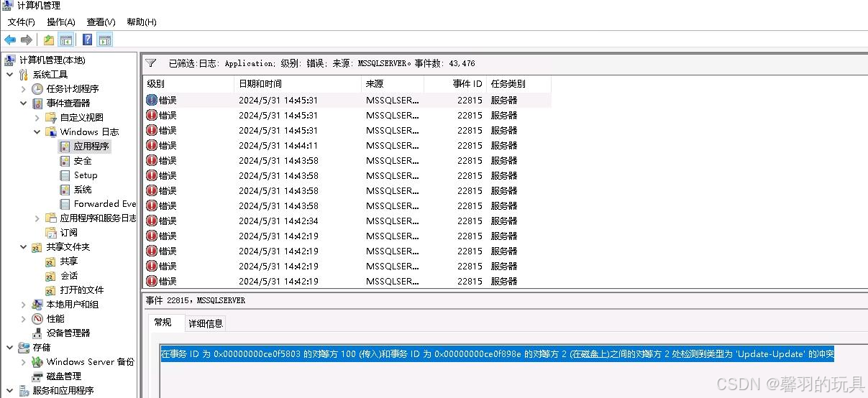This screenshot has height=398, width=868.
Task: Click the 安全 log icon
Action: tap(65, 161)
